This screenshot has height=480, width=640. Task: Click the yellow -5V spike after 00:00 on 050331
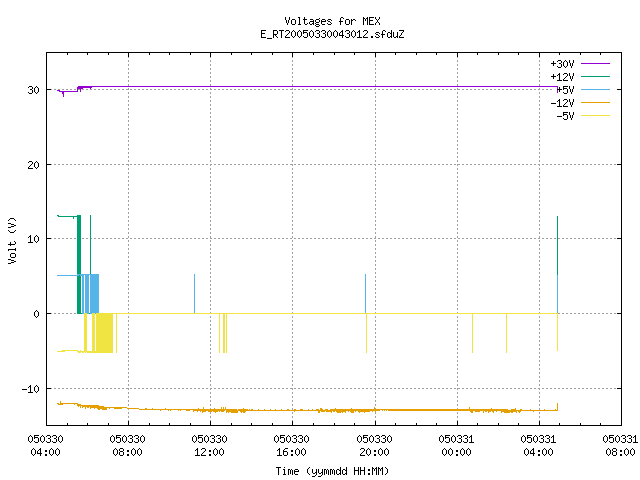[x=473, y=333]
